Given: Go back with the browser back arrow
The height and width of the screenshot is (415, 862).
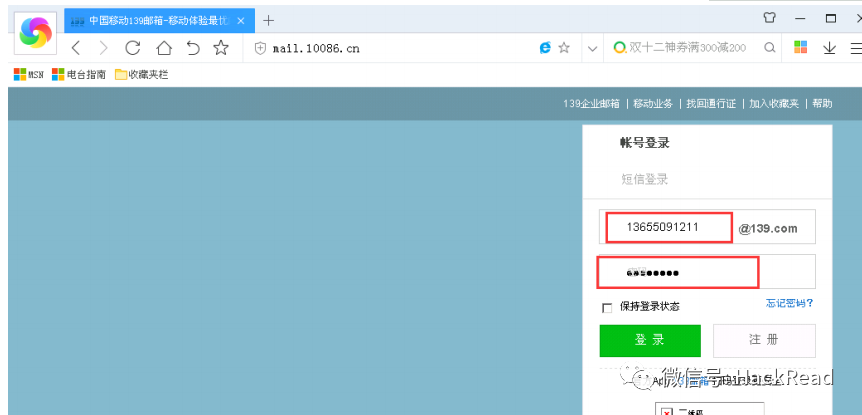Looking at the screenshot, I should click(x=76, y=48).
